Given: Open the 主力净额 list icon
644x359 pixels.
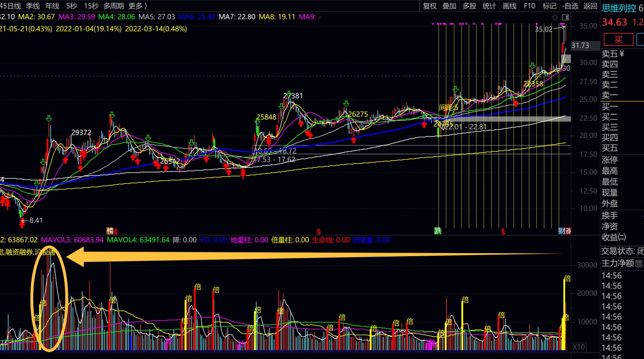Looking at the screenshot, I should click(639, 263).
